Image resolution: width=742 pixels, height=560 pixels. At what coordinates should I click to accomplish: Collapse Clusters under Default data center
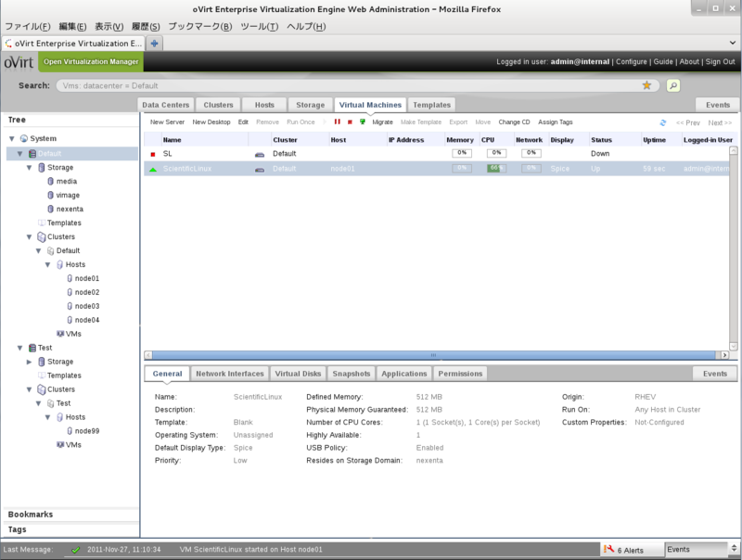pyautogui.click(x=30, y=237)
